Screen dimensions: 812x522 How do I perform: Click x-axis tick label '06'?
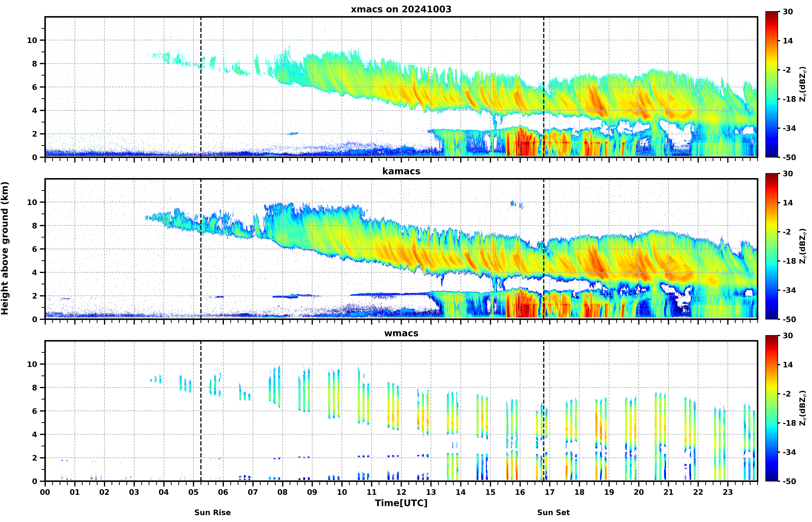coord(223,492)
